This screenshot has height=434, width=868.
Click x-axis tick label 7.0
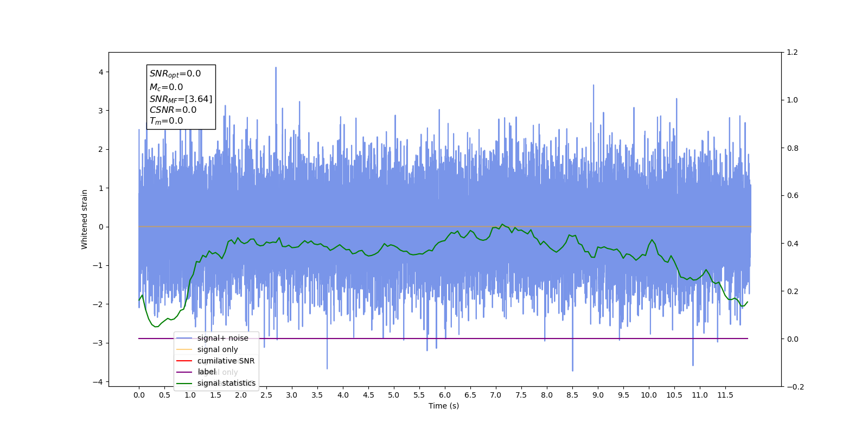[x=496, y=395]
